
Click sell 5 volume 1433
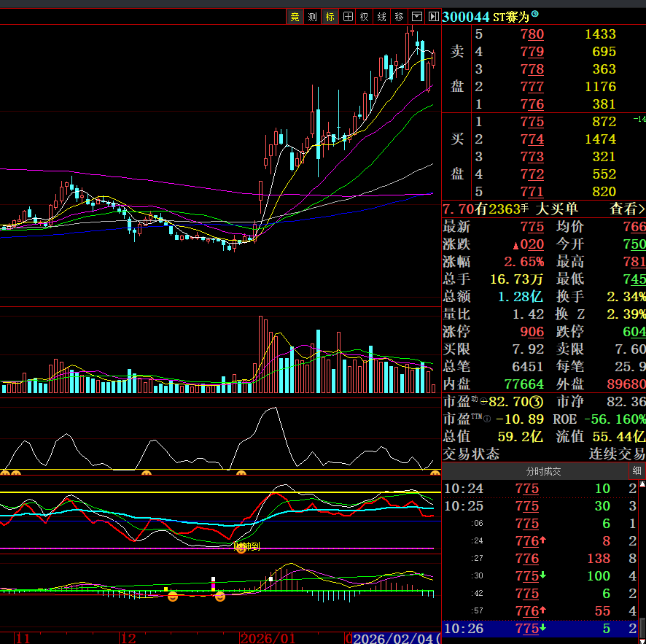(x=600, y=34)
